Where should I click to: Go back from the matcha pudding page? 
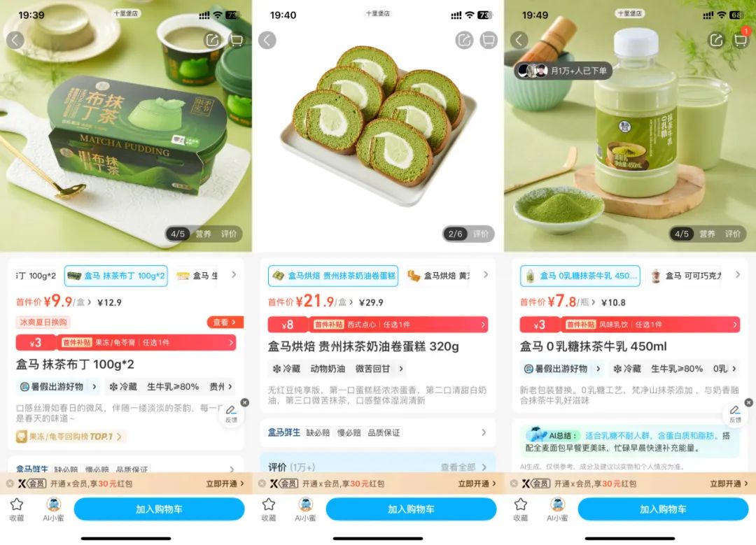(x=15, y=40)
